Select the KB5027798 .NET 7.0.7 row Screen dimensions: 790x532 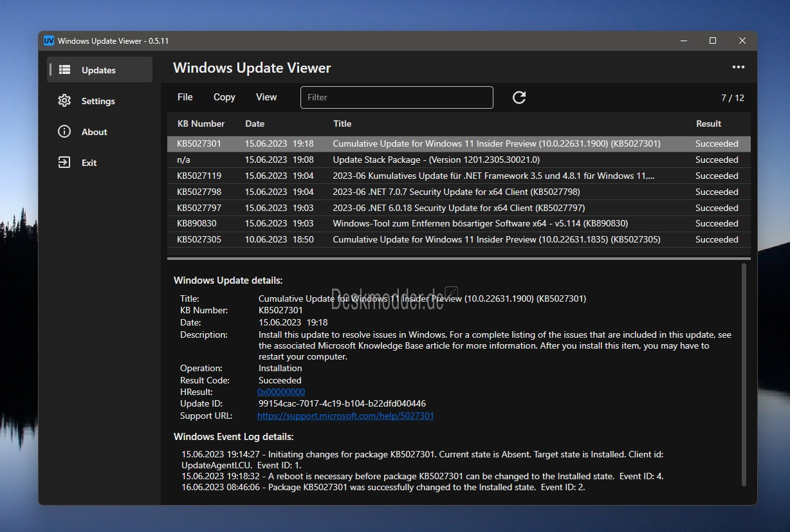(459, 192)
